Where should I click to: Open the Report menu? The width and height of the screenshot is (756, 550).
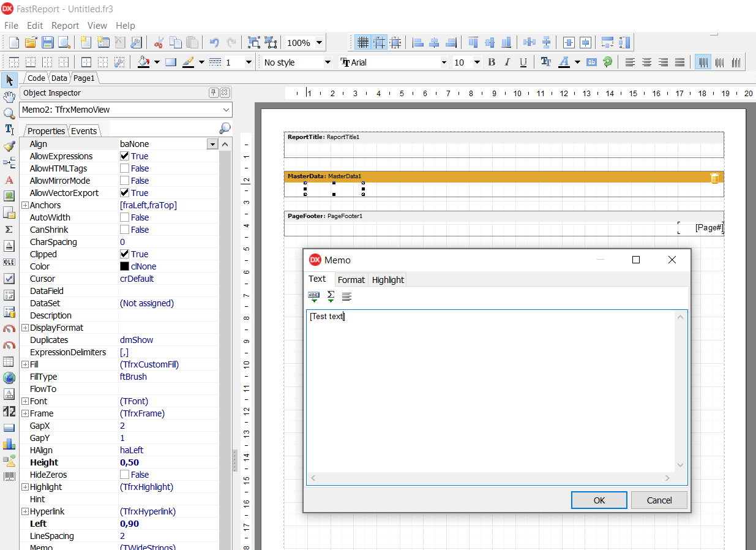(65, 26)
